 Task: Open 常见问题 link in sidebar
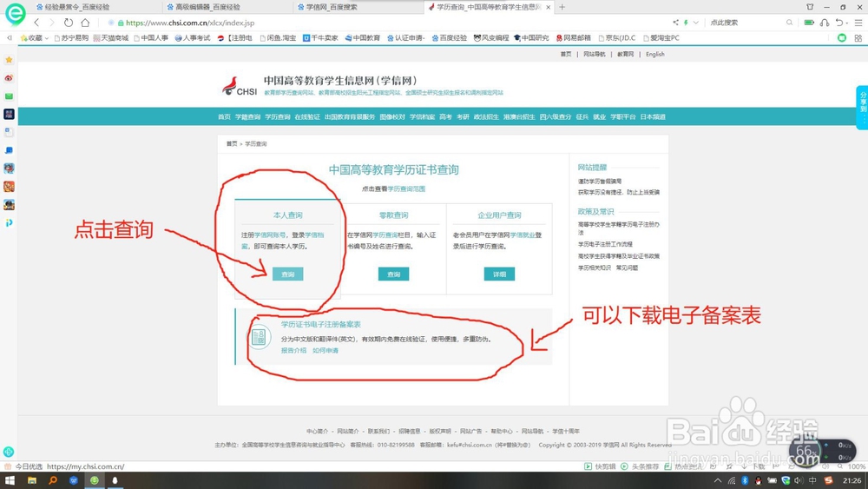628,268
